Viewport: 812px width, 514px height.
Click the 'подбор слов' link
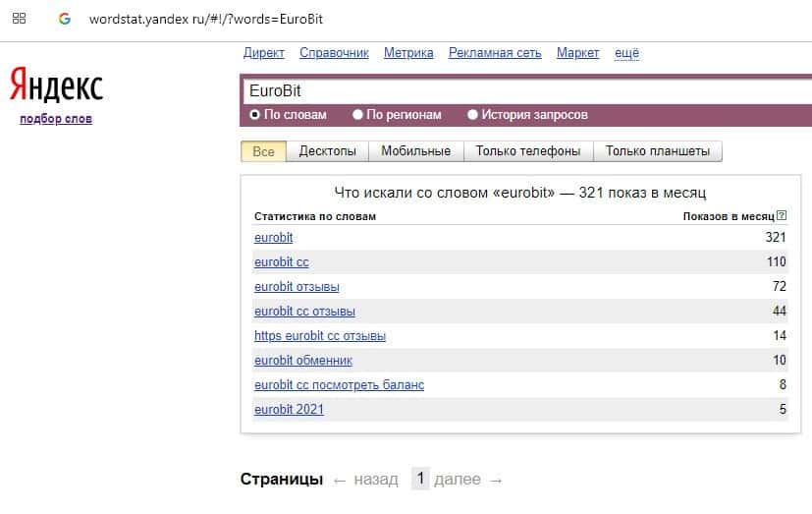click(56, 119)
